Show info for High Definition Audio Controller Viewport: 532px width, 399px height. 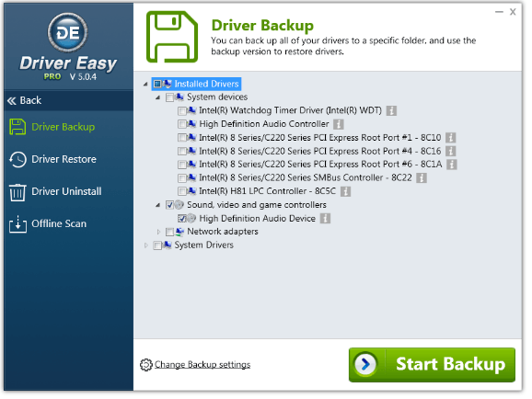tap(339, 124)
